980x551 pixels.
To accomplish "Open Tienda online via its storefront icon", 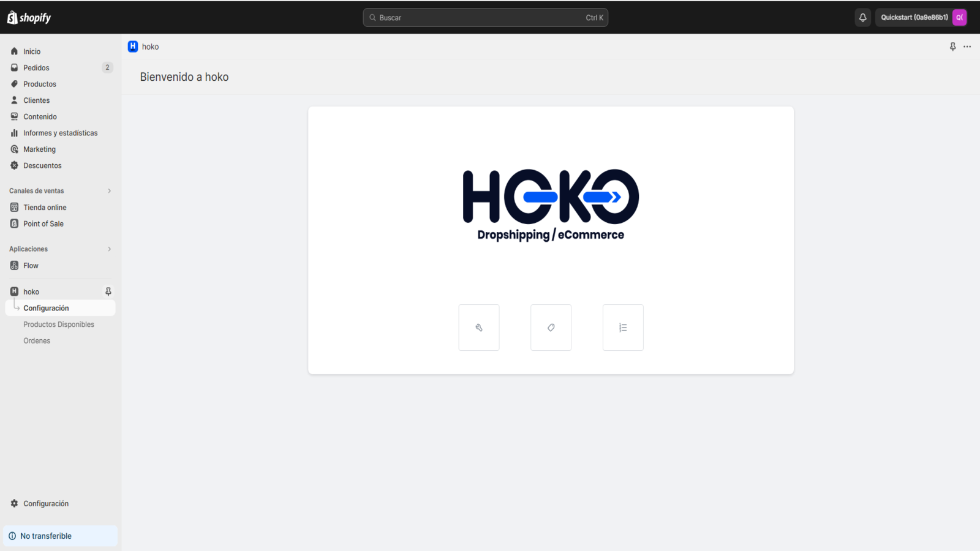I will click(14, 208).
